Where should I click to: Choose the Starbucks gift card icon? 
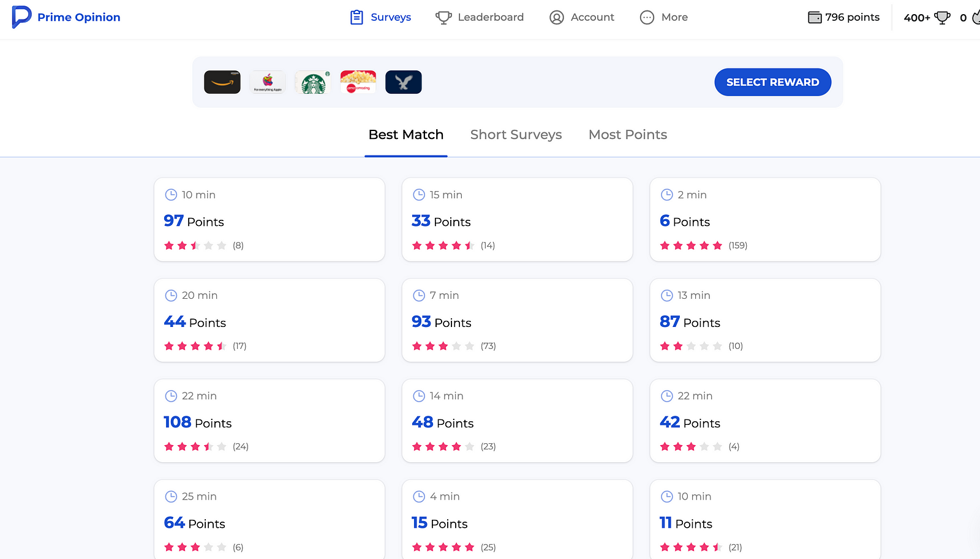pos(313,82)
